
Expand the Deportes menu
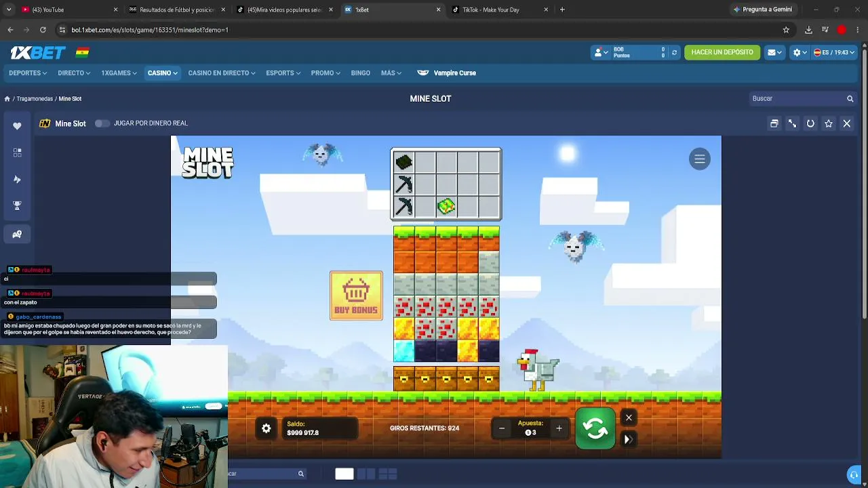point(28,73)
